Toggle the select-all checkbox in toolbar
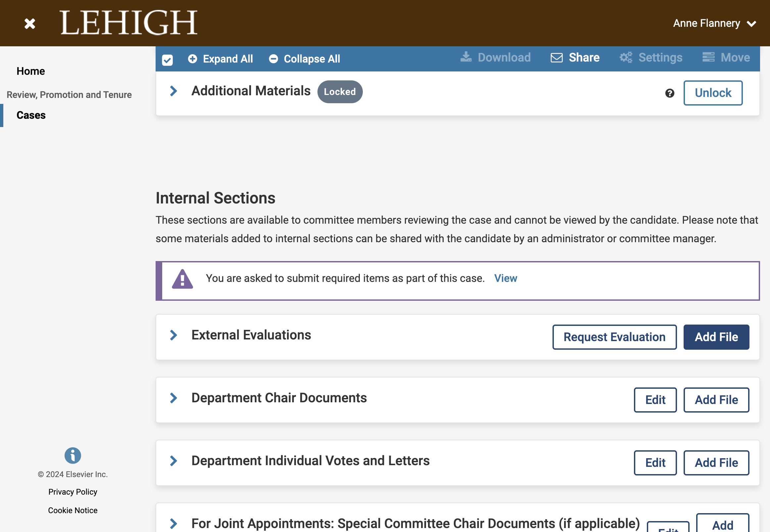 [168, 60]
